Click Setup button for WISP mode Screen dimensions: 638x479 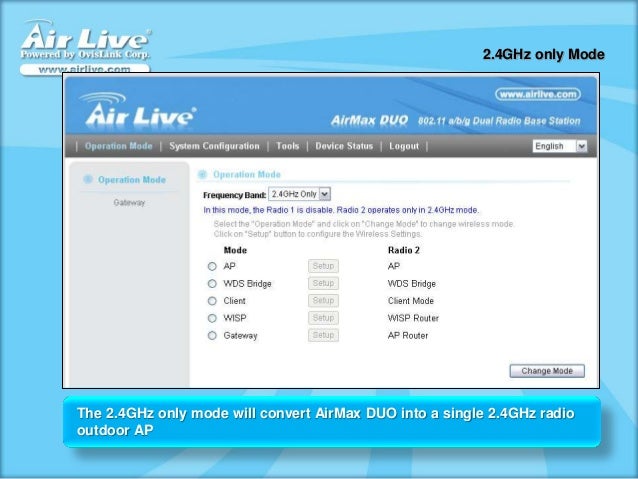pos(323,318)
